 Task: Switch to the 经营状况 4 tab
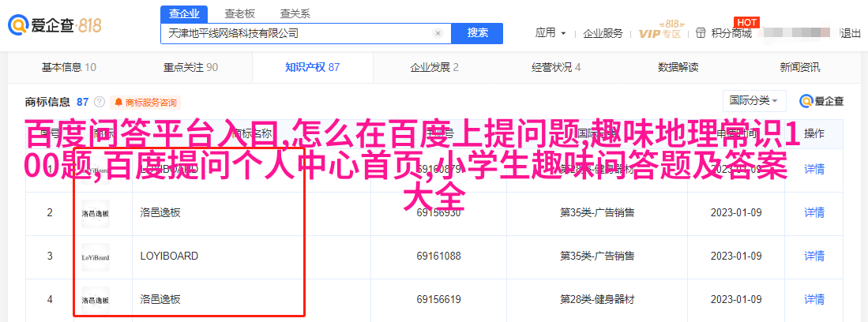(x=556, y=68)
